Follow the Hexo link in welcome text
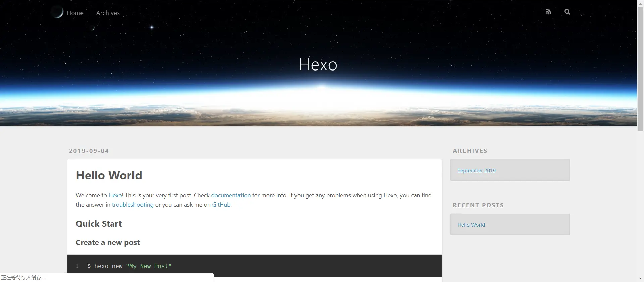 tap(115, 195)
